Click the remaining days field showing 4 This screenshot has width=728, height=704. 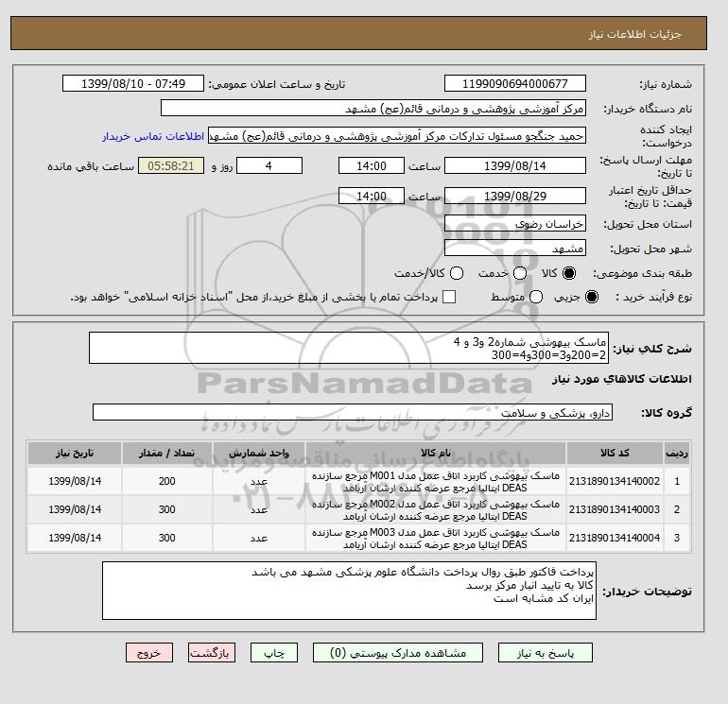point(269,165)
